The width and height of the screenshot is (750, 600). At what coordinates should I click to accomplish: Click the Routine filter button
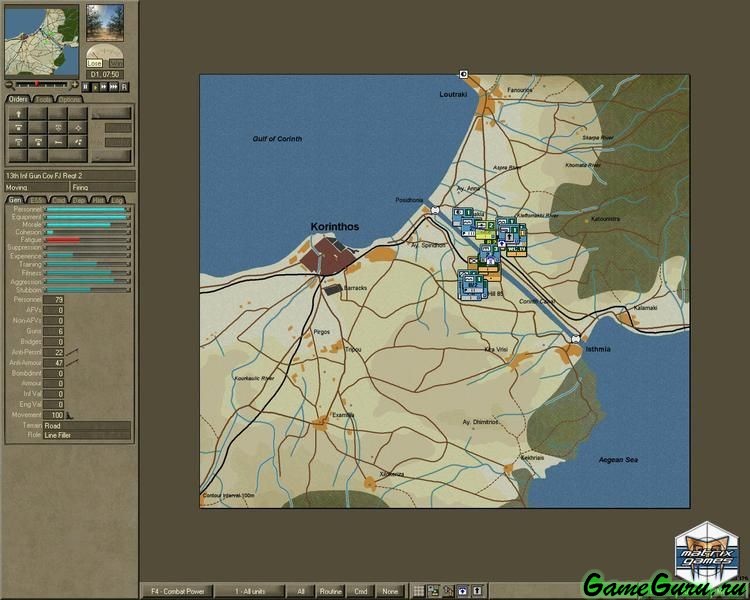[x=331, y=591]
